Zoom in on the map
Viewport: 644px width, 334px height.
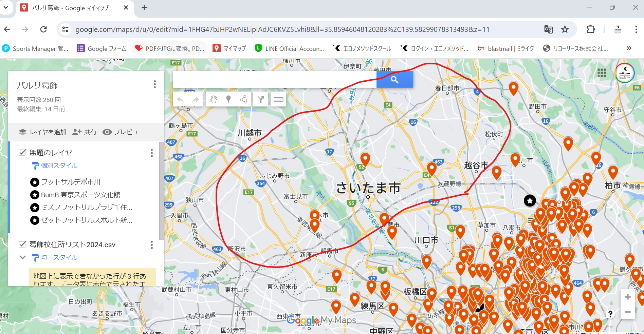tap(628, 297)
